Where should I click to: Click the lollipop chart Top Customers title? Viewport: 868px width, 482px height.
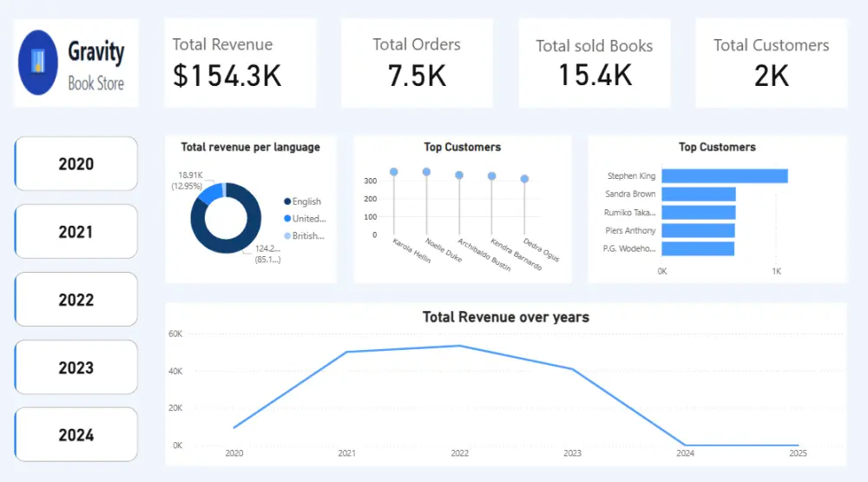[x=463, y=147]
